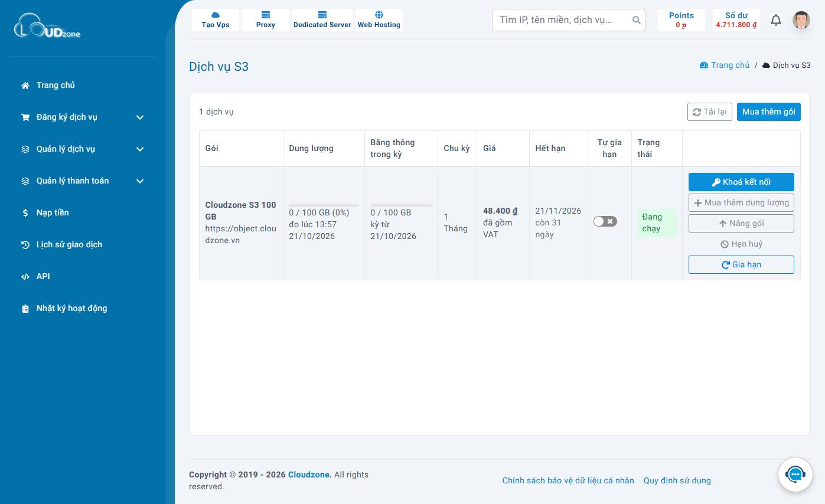Viewport: 825px width, 504px height.
Task: Click the Points balance box
Action: pyautogui.click(x=681, y=20)
